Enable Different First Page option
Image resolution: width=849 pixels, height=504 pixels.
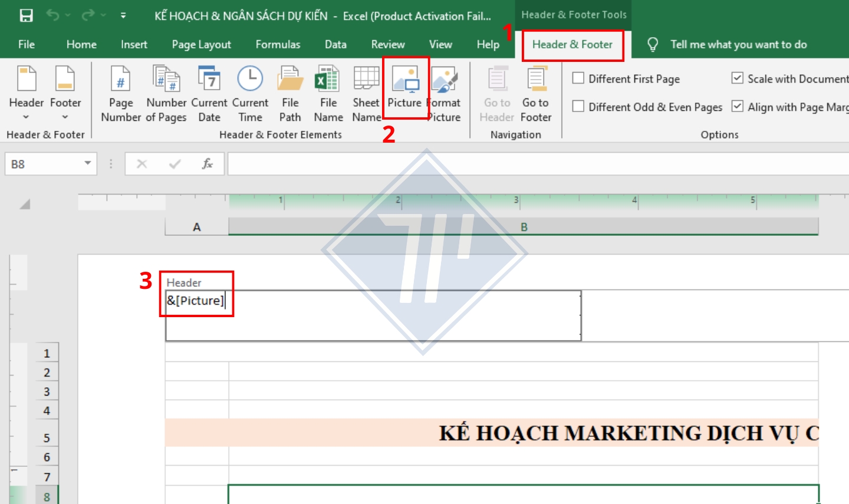(577, 78)
